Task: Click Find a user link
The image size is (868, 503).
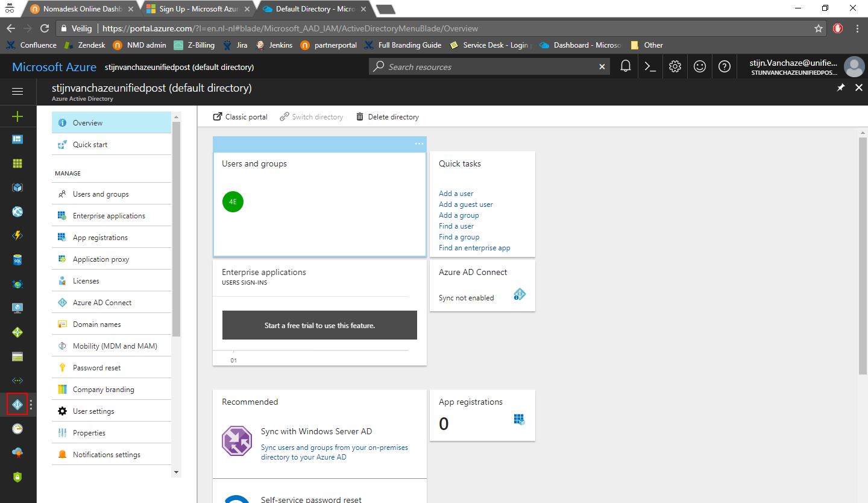Action: [456, 226]
